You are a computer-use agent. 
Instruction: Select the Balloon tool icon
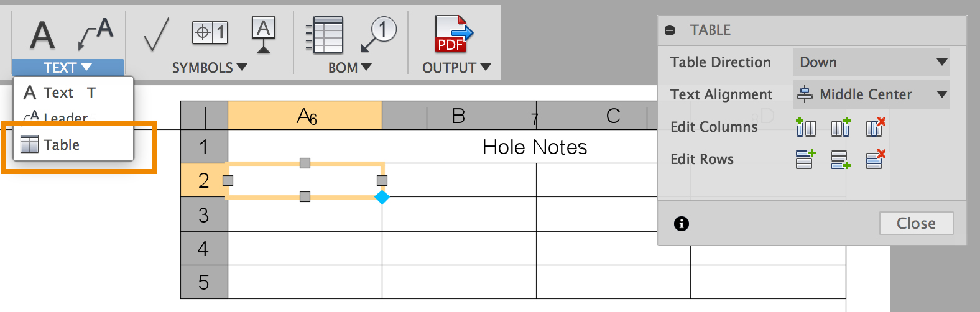pos(379,34)
